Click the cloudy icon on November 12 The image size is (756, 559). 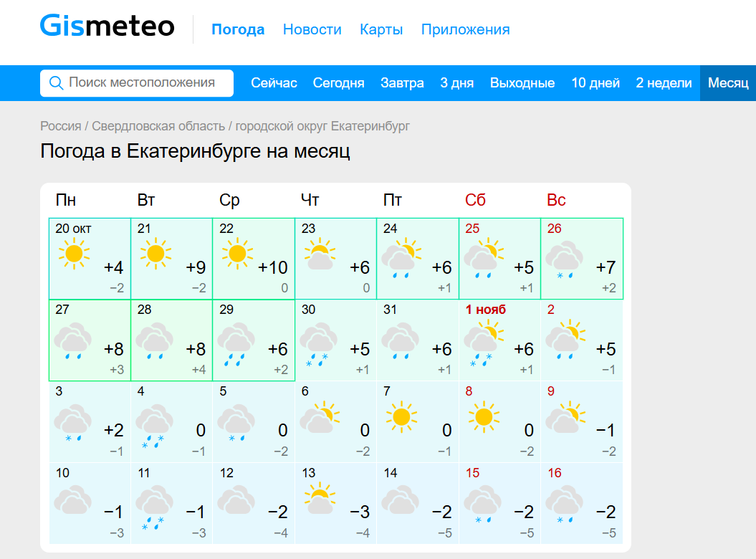[x=236, y=498]
